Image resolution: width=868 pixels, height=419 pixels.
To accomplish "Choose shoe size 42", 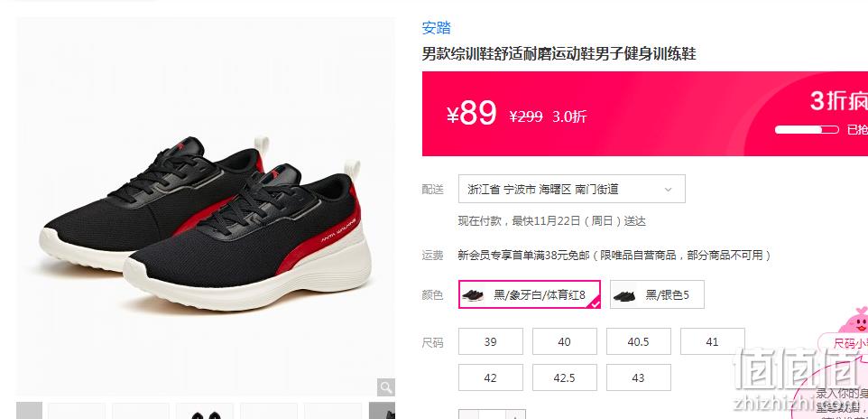I will [x=491, y=377].
